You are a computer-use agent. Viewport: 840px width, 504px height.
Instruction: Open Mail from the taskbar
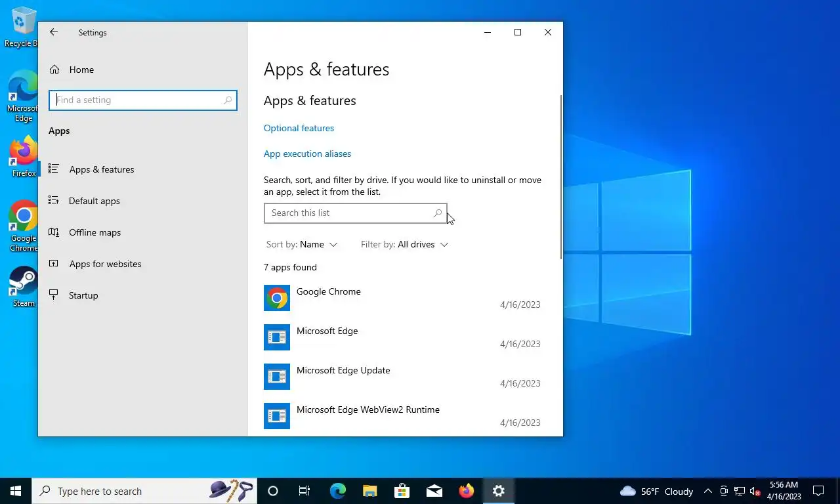(x=434, y=491)
